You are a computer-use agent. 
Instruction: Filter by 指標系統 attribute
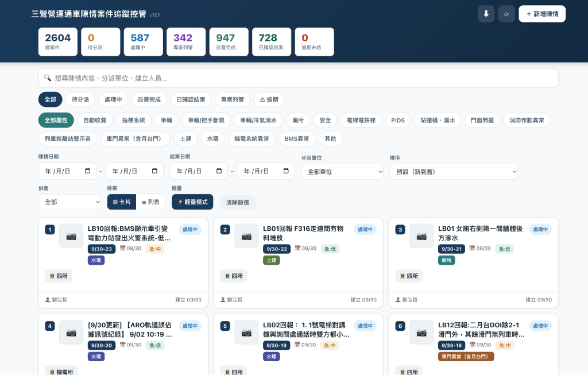point(133,121)
